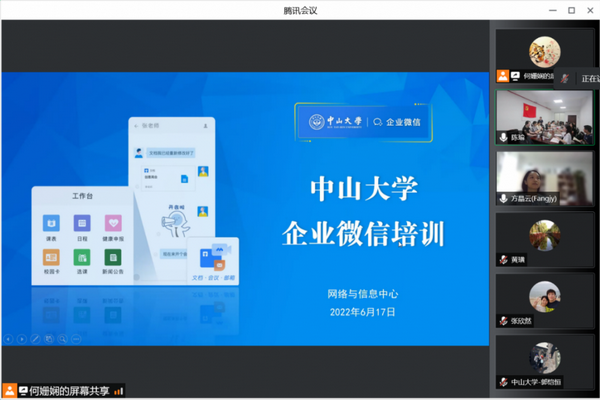This screenshot has width=600, height=400.
Task: Click the 腾讯会议 window title
Action: tap(300, 9)
